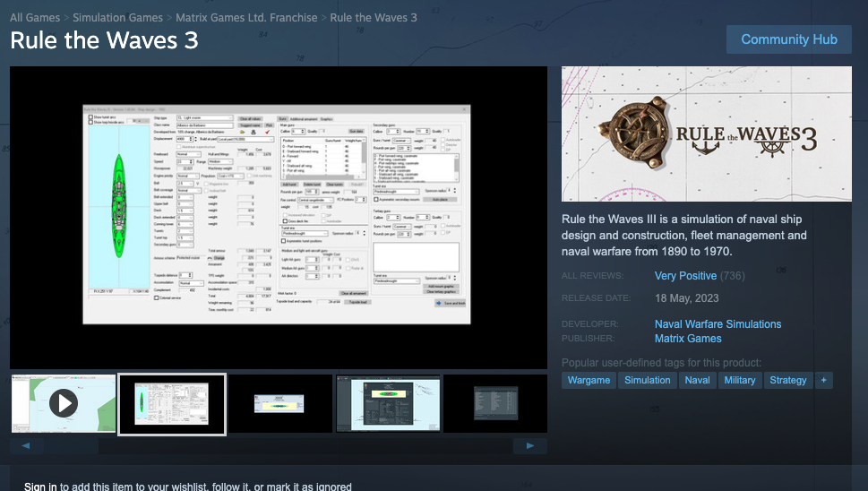The width and height of the screenshot is (868, 491).
Task: Click the Rule the Waves 3 page title
Action: point(104,40)
